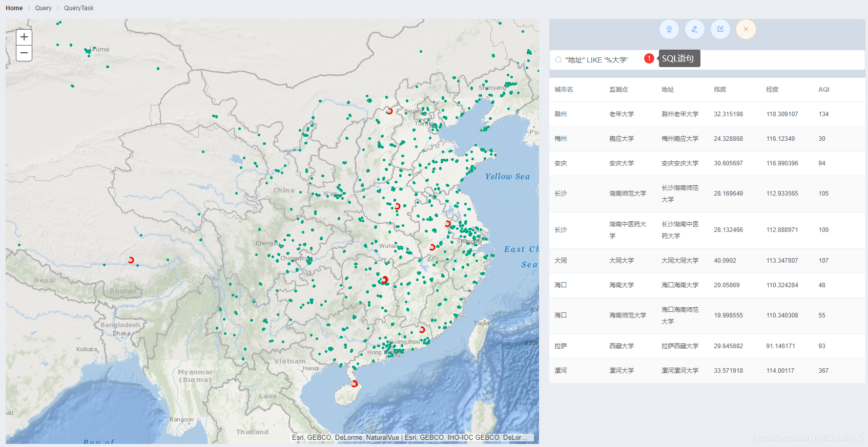Click the red marker near Lhasa in Tibet
Screen dimensions: 868x447
[131, 260]
